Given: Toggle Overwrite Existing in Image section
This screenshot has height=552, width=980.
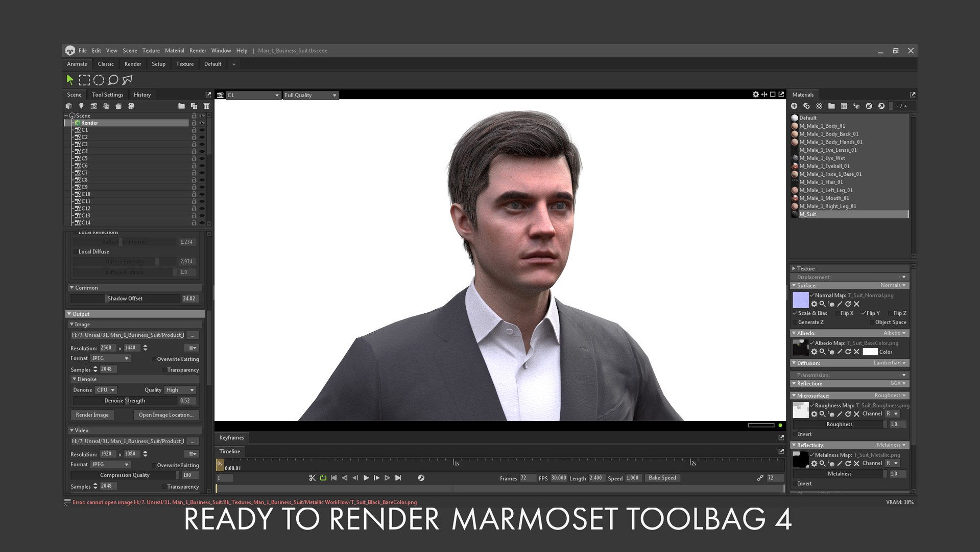Looking at the screenshot, I should (x=154, y=359).
